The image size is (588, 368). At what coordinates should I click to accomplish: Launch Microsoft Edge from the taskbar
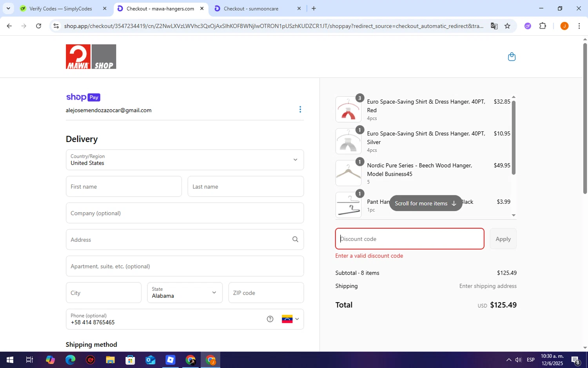[x=70, y=360]
